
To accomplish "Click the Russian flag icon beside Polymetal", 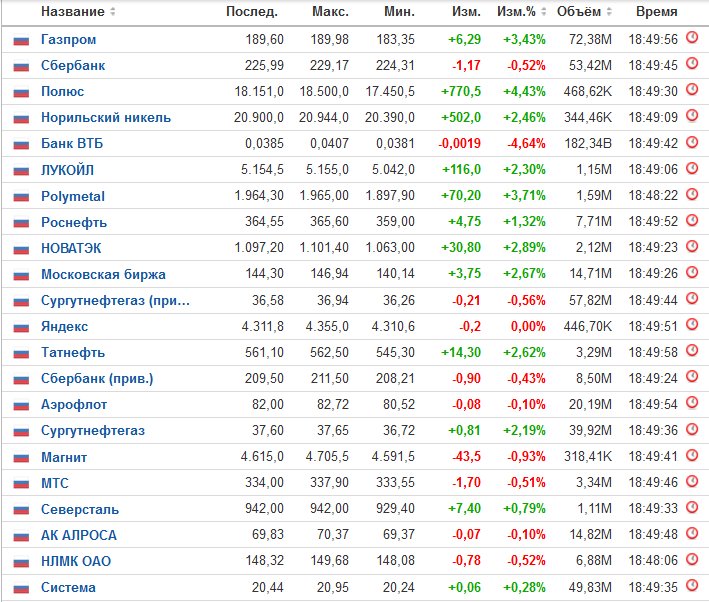I will (x=21, y=197).
